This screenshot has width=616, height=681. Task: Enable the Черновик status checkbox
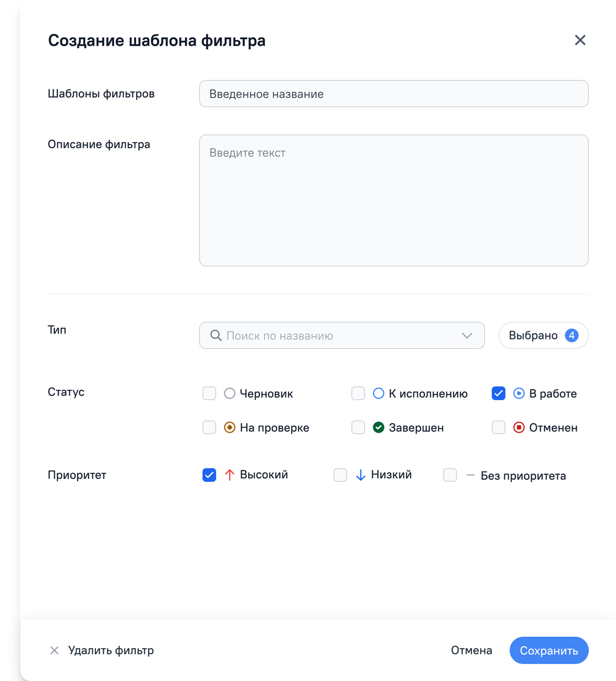pos(209,394)
